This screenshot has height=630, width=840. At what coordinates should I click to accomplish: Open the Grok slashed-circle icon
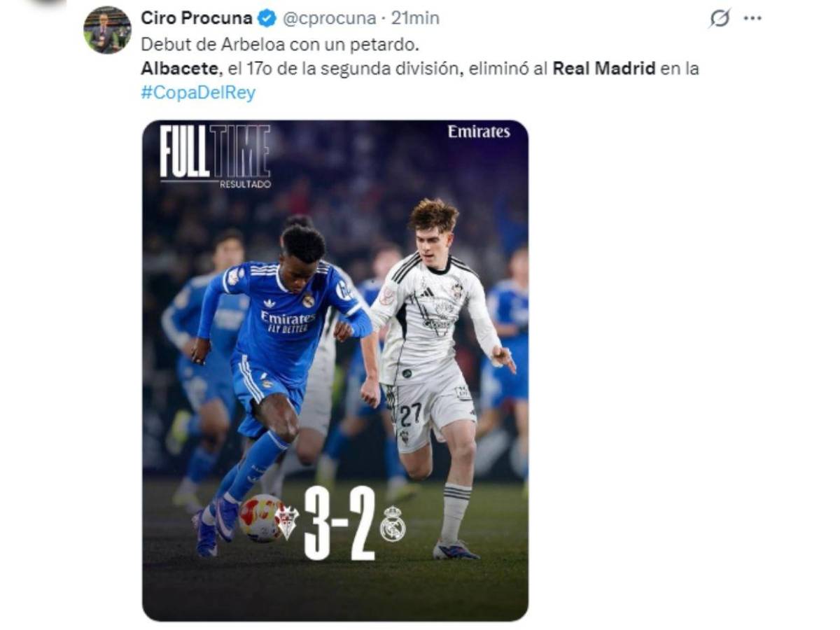[719, 18]
